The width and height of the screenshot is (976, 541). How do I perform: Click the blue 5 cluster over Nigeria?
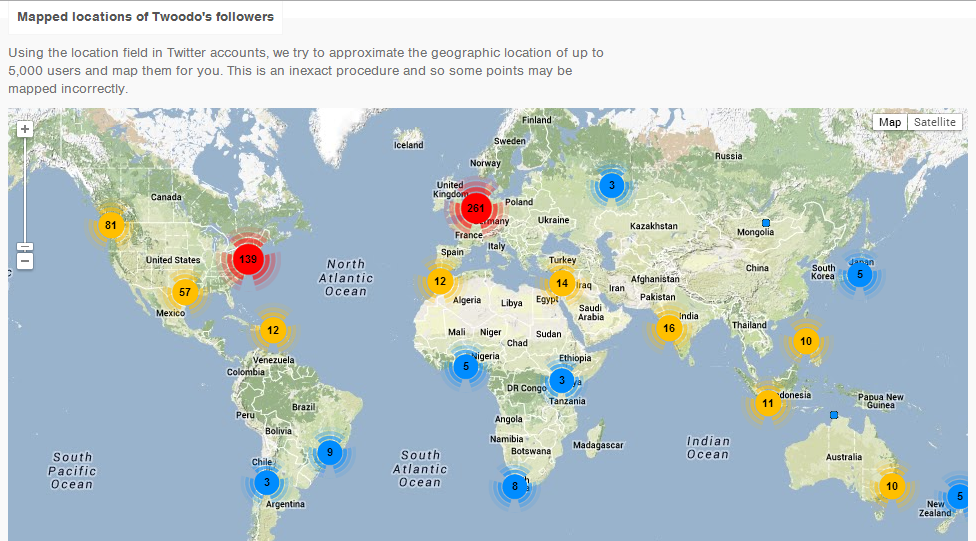point(465,367)
